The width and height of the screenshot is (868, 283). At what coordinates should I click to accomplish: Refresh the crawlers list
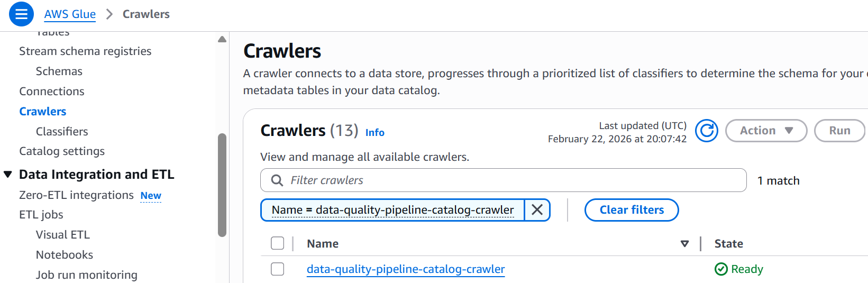pyautogui.click(x=707, y=131)
